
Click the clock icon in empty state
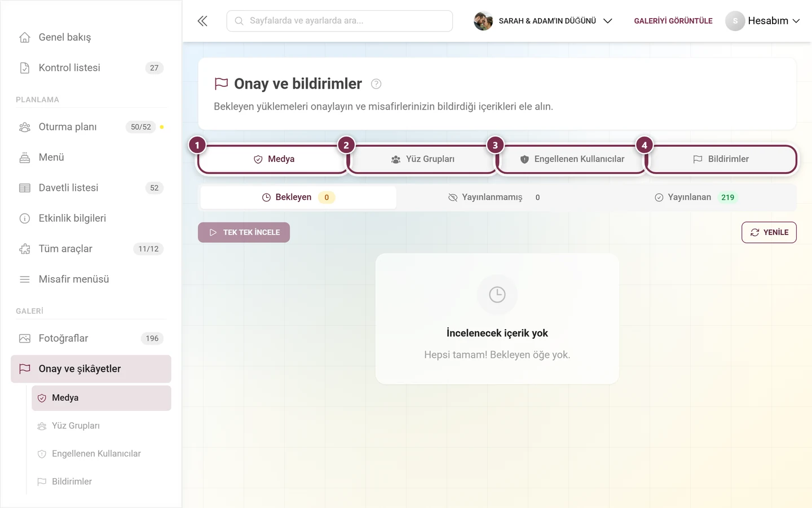[497, 295]
